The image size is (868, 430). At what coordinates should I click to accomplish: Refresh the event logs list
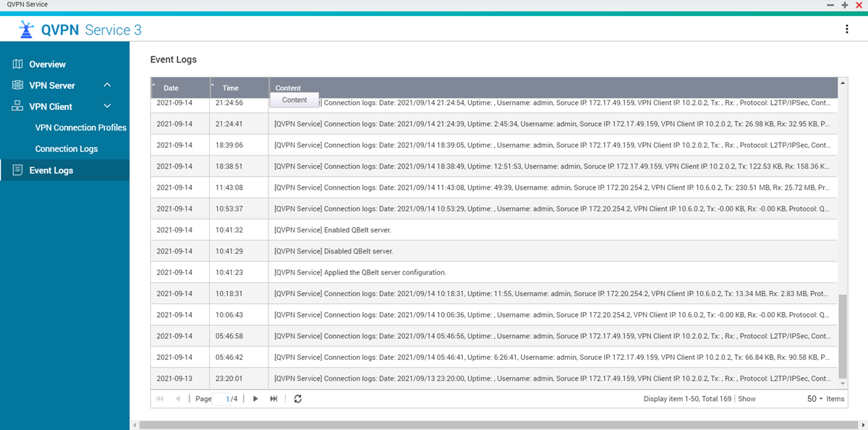point(297,399)
